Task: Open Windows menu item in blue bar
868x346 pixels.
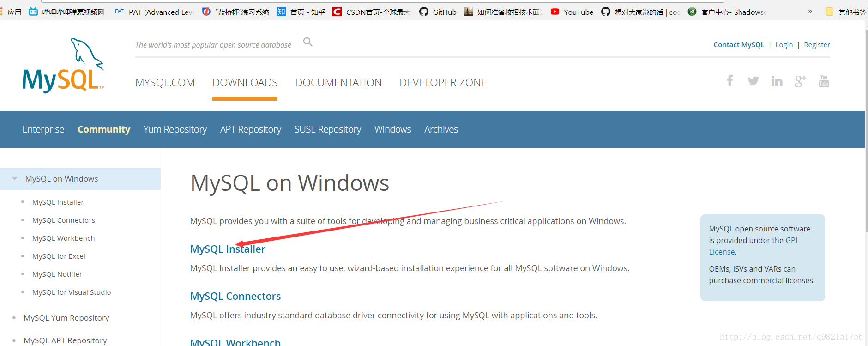Action: (x=393, y=129)
